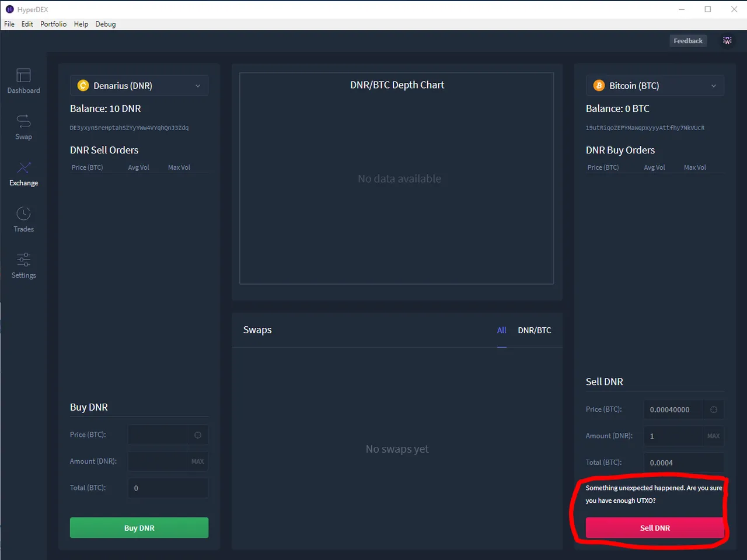Click the 'No data available' chart message
The height and width of the screenshot is (560, 747).
pos(399,179)
